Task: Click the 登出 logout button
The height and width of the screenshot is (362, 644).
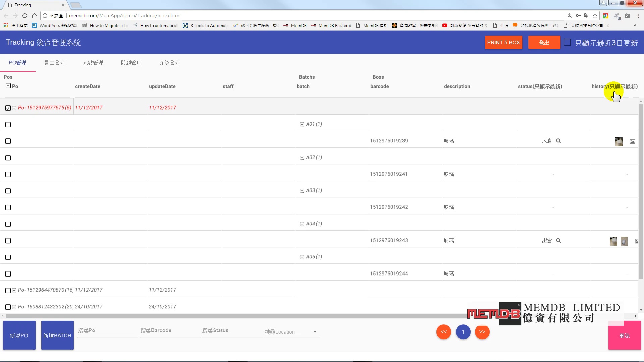Action: [544, 43]
